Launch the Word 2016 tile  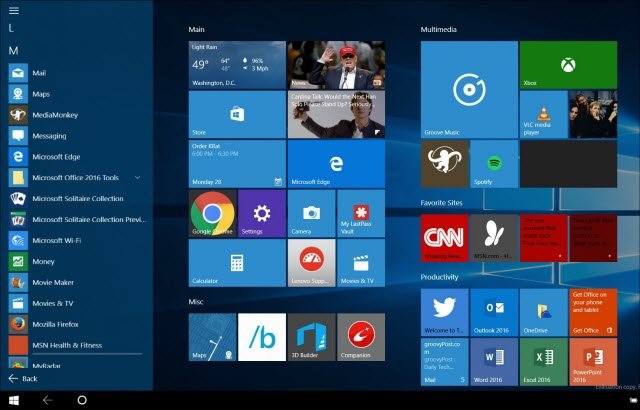pos(494,361)
